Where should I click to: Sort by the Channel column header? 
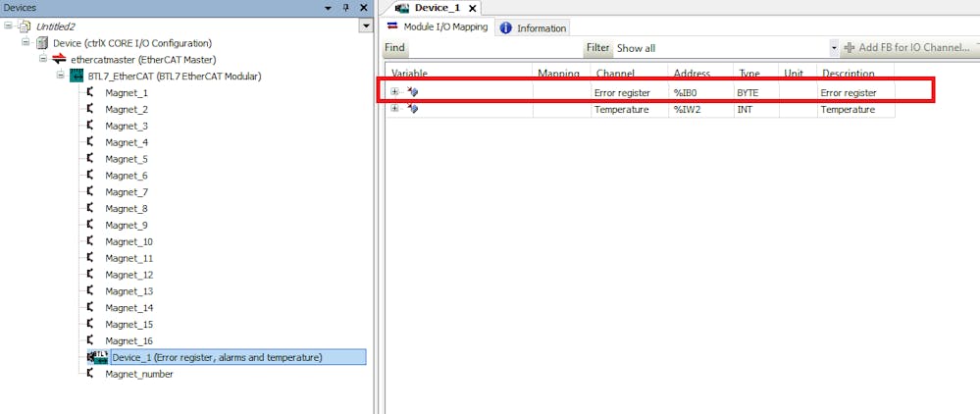point(630,74)
